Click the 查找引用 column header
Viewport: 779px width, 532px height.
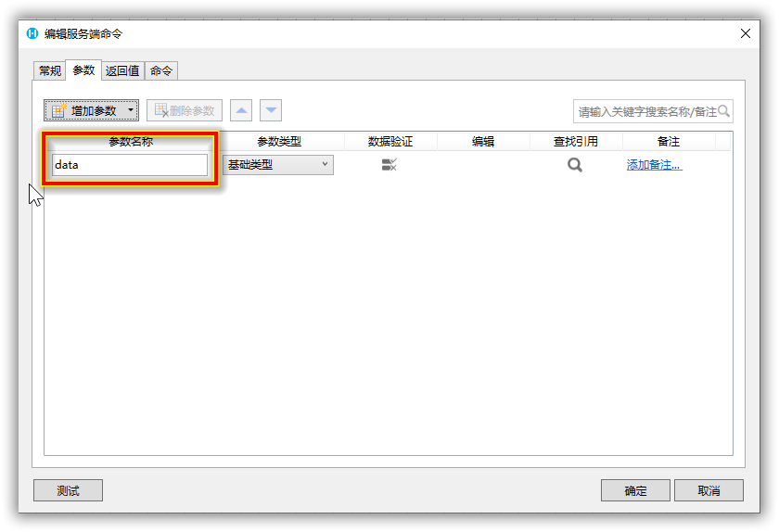pyautogui.click(x=576, y=142)
